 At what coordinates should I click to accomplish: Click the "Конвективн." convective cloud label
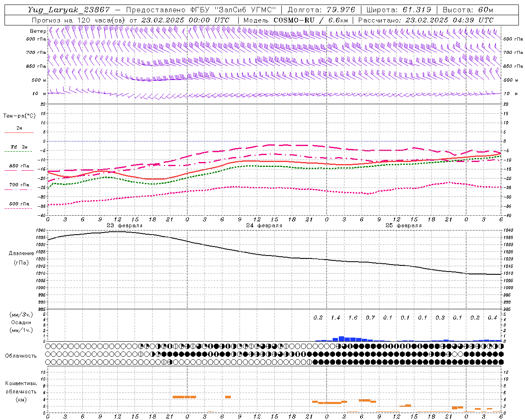(x=21, y=383)
